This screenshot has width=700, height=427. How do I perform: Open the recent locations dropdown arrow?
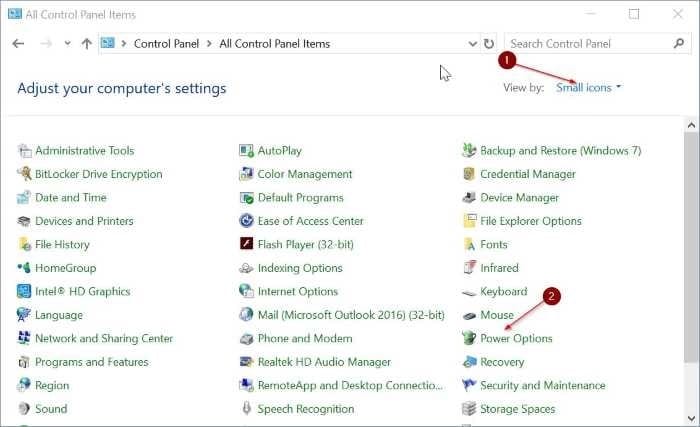[67, 44]
